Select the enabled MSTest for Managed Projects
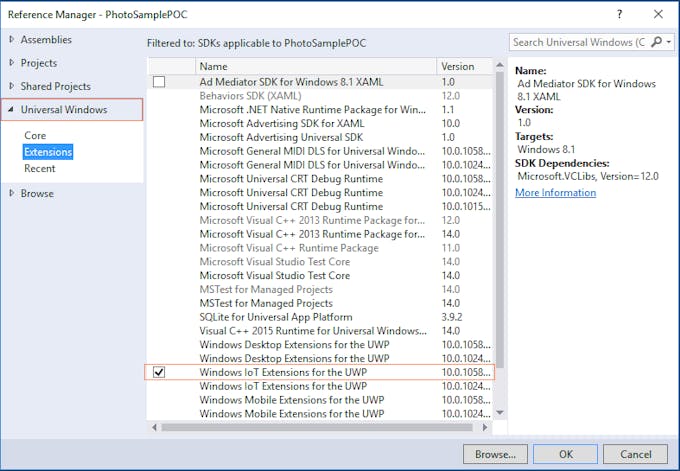The image size is (680, 471). pos(320,303)
